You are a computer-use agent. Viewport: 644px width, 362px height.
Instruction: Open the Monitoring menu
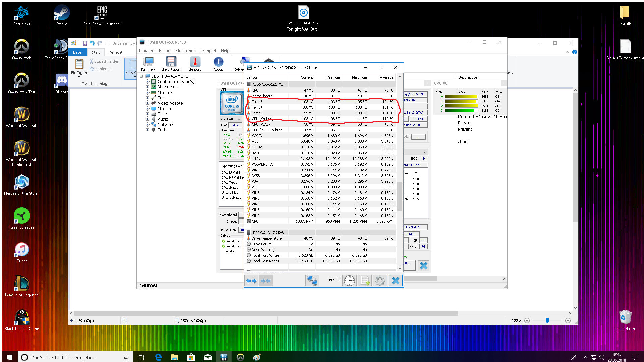[185, 51]
